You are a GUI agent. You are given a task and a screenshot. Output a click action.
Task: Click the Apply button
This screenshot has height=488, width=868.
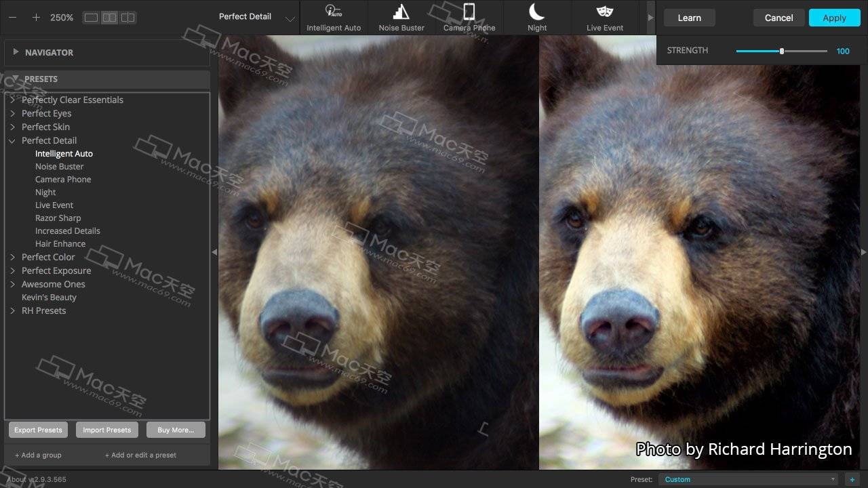tap(834, 18)
